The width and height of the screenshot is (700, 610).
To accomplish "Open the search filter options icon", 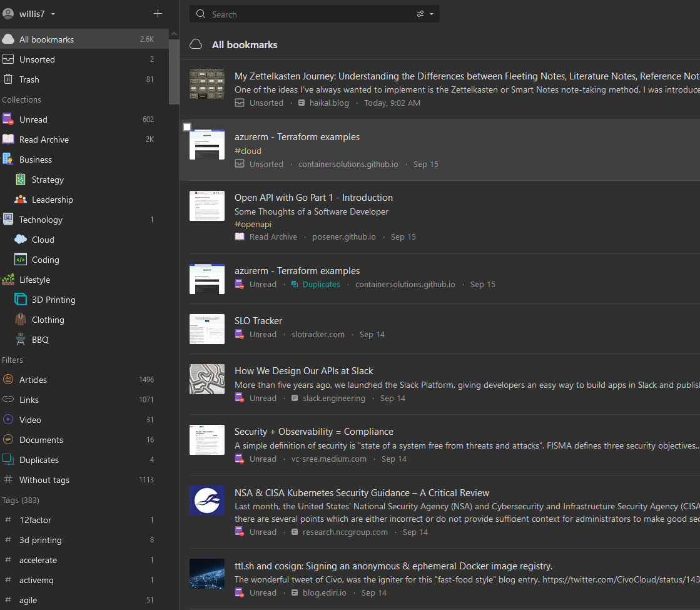I will 420,14.
